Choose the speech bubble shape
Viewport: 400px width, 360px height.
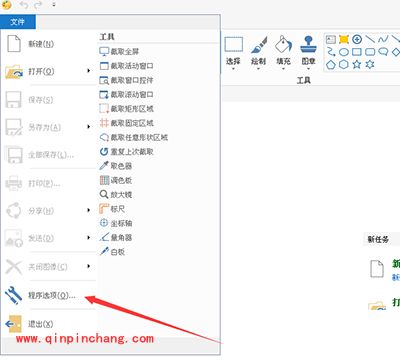(383, 52)
